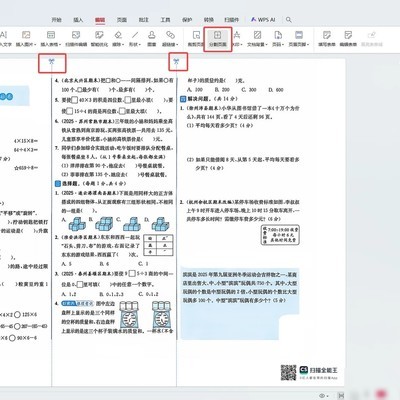Click the 解决问题 section heading
The width and height of the screenshot is (400, 400).
(x=209, y=99)
